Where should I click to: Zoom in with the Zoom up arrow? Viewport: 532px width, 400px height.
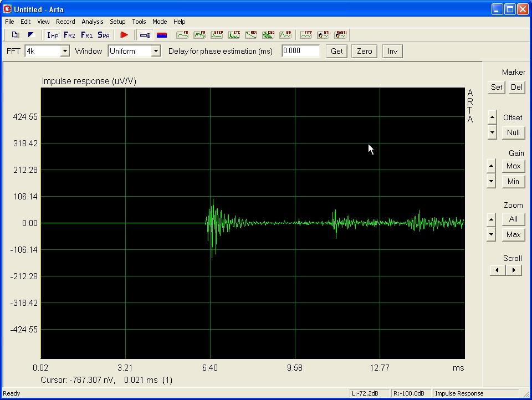point(491,219)
